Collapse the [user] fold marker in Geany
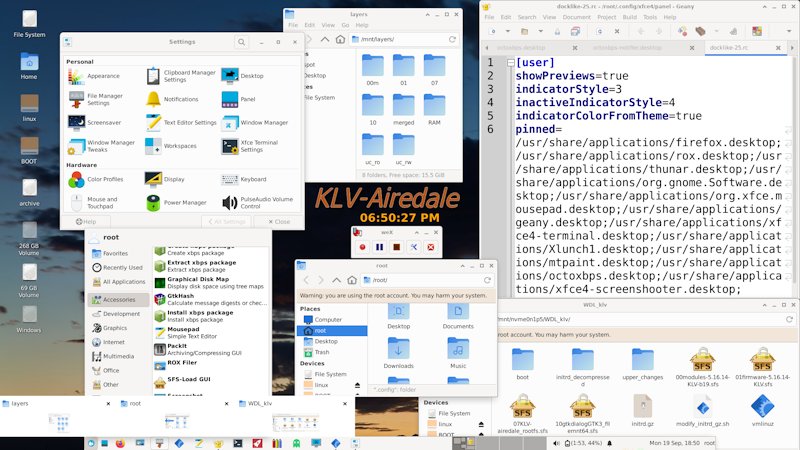 click(511, 63)
